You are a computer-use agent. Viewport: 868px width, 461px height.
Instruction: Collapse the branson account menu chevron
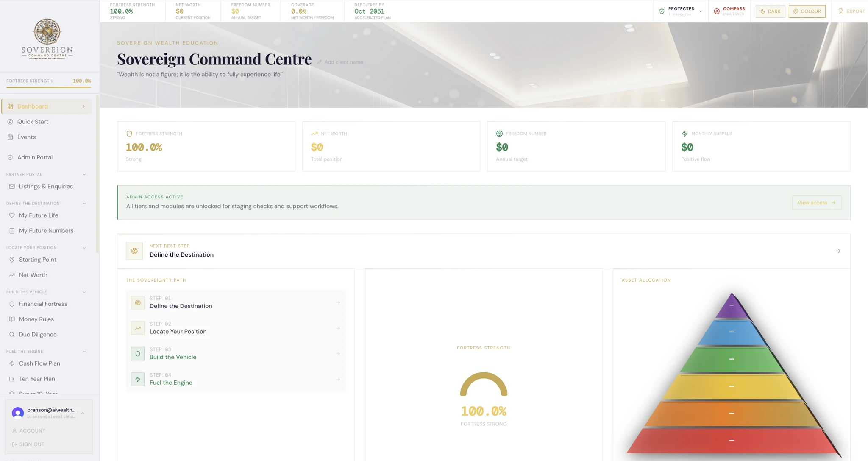(x=83, y=413)
